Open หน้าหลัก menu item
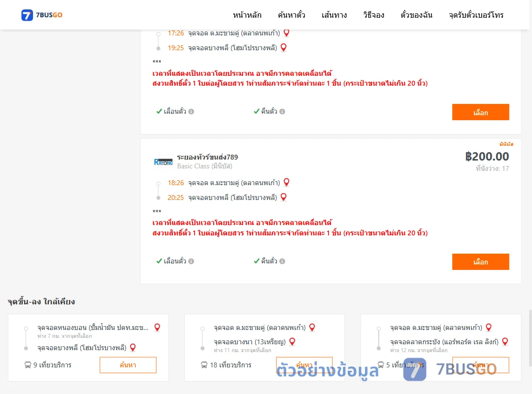Viewport: 532px width, 394px height. click(247, 15)
